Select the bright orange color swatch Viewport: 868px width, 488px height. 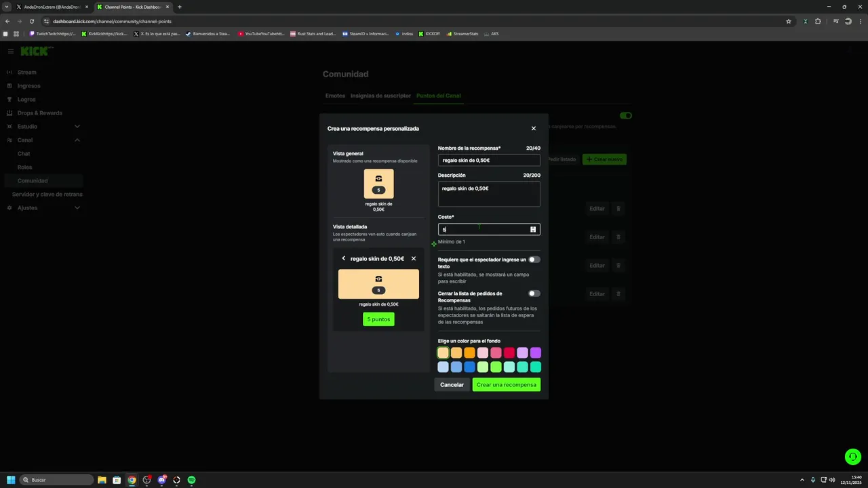(469, 353)
